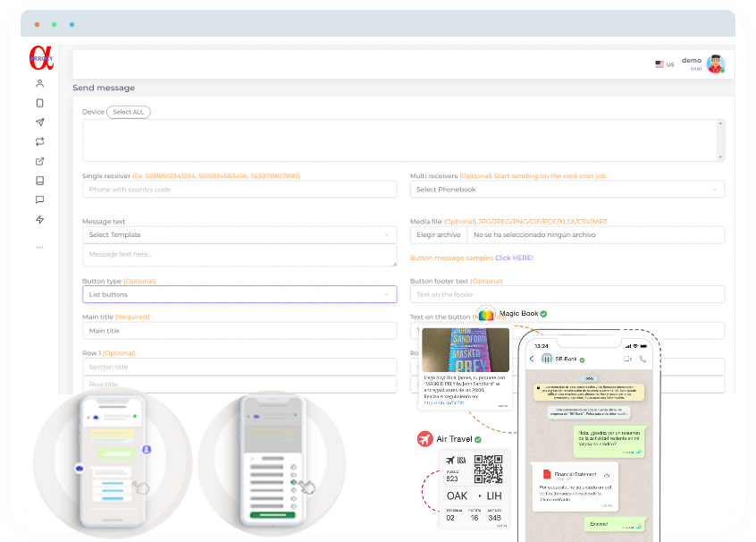The image size is (756, 542).
Task: Click the Elegir archivo file button
Action: [x=439, y=235]
